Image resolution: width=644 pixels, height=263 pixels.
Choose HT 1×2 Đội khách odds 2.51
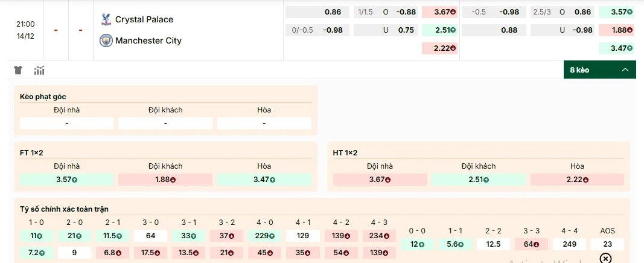pyautogui.click(x=478, y=180)
